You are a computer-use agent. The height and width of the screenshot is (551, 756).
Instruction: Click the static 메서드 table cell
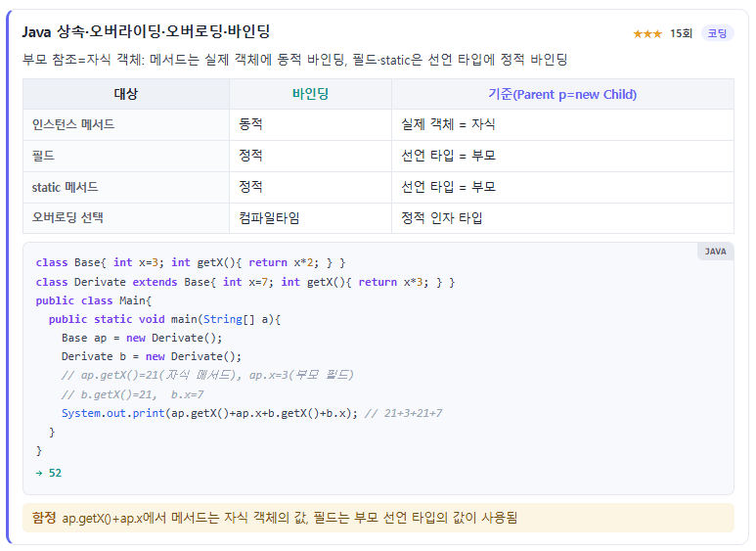coord(126,187)
